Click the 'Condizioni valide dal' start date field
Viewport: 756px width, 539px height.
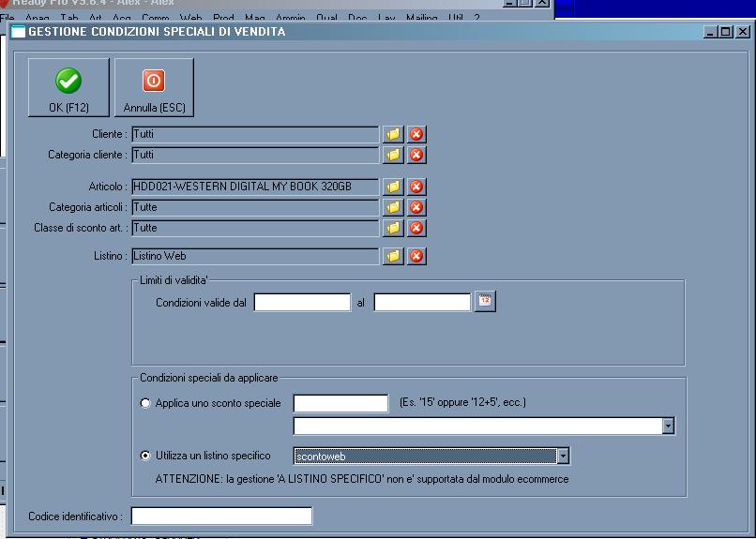click(302, 303)
